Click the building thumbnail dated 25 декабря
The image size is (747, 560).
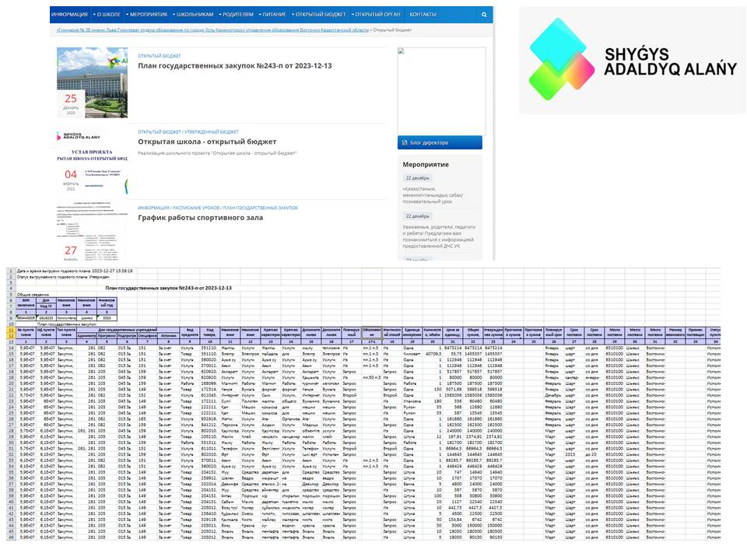(x=92, y=82)
